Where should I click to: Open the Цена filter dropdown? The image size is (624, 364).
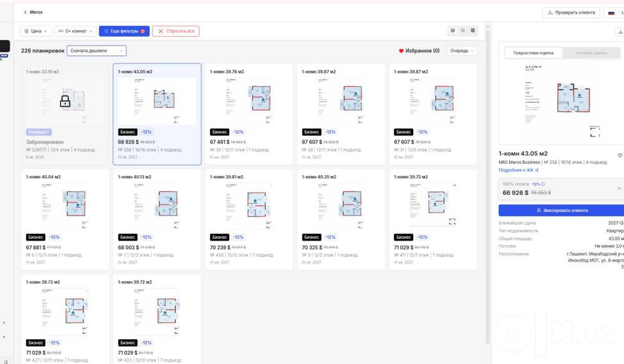(x=36, y=31)
